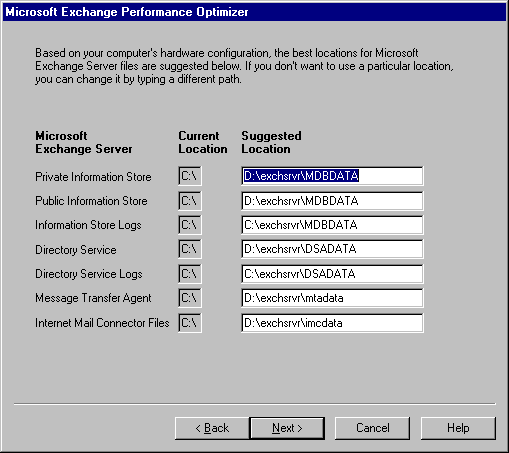
Task: Click Internet Mail Connector Files current location
Action: 190,323
